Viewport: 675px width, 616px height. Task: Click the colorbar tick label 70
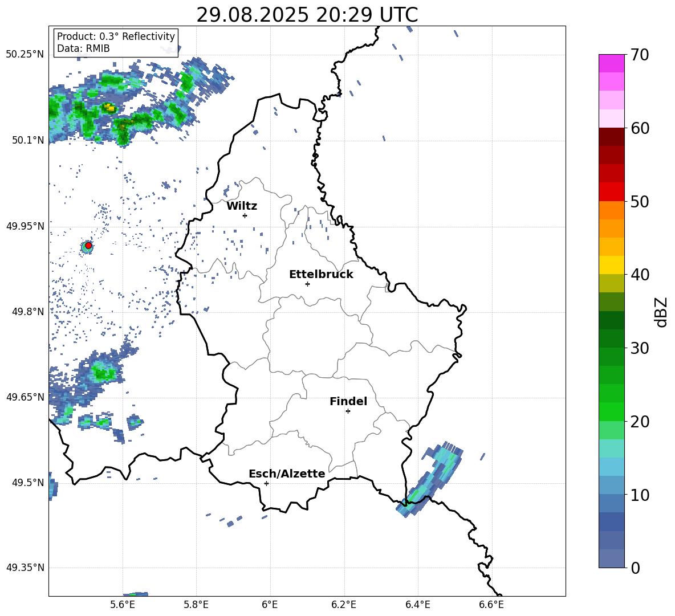[x=640, y=55]
